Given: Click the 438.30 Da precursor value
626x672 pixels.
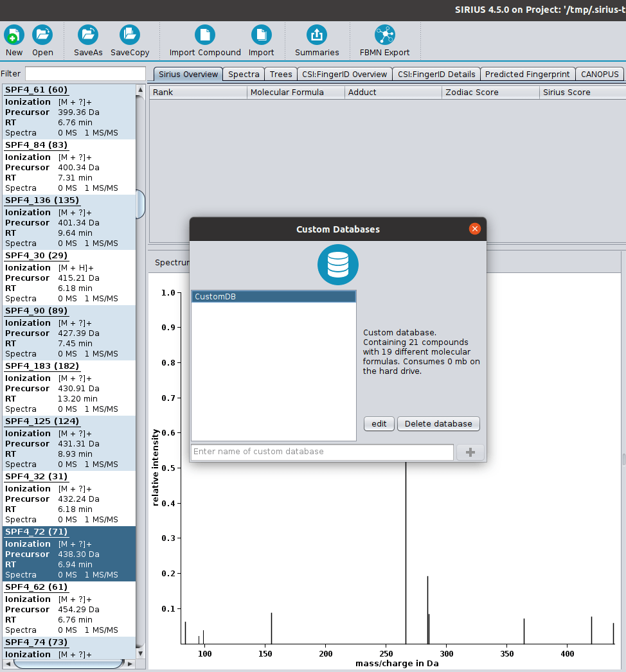Looking at the screenshot, I should 78,554.
